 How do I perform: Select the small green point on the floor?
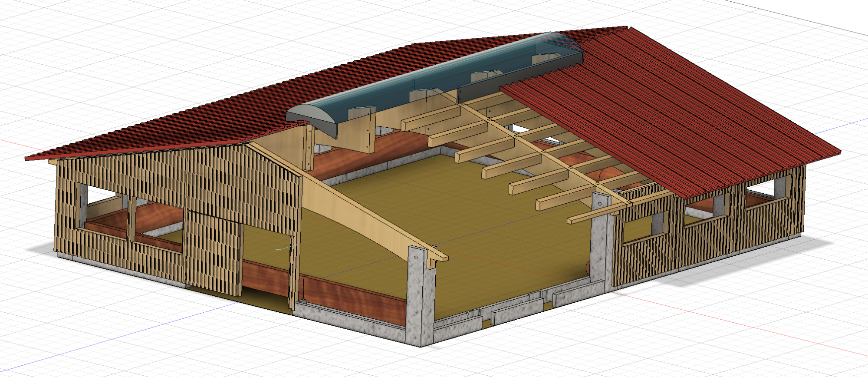pyautogui.click(x=433, y=157)
